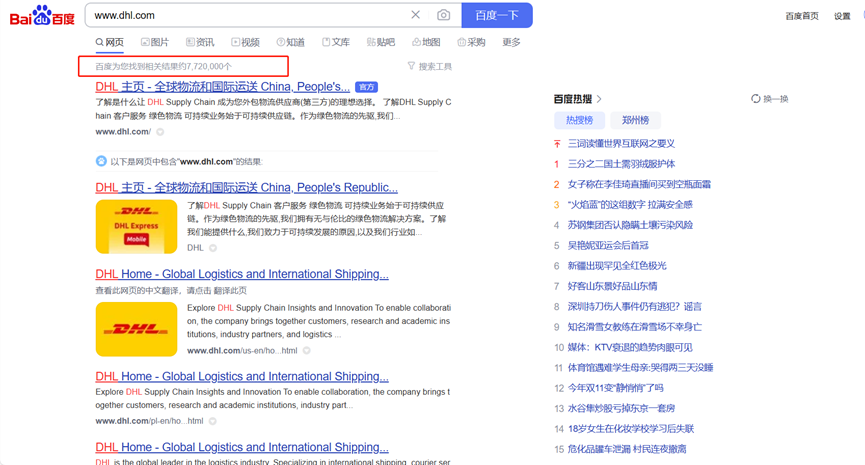This screenshot has width=865, height=465.
Task: Click 翻译此页 translate link
Action: tap(231, 290)
